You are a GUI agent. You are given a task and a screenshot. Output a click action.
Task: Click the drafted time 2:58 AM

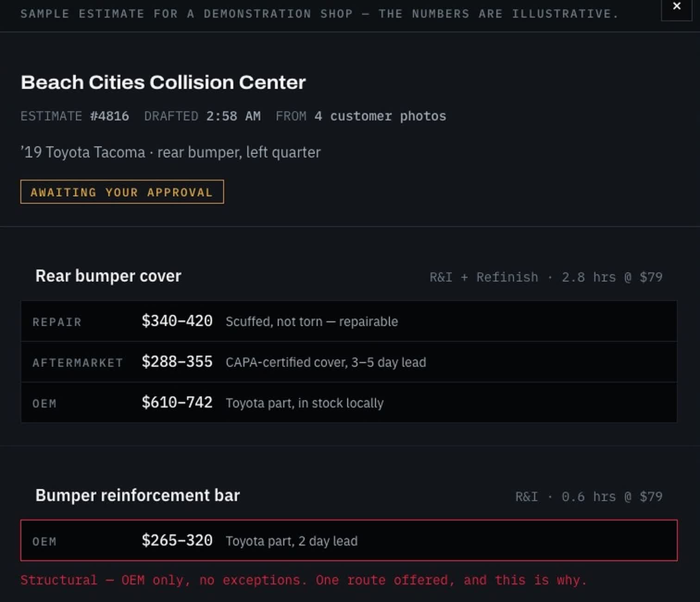click(x=233, y=116)
